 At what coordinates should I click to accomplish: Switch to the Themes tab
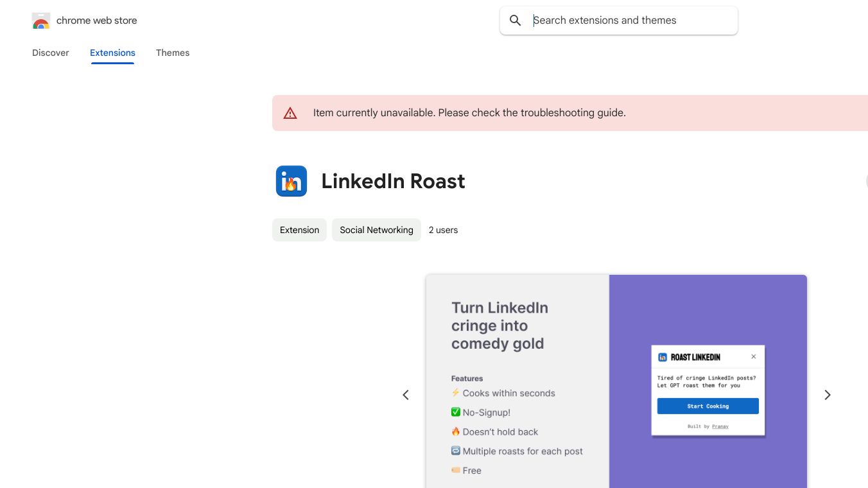pos(173,53)
